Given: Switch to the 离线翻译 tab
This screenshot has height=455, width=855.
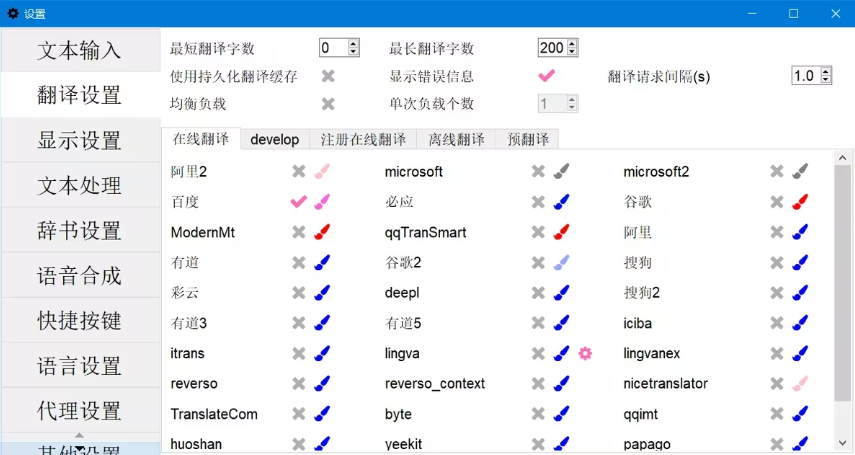Looking at the screenshot, I should coord(456,140).
